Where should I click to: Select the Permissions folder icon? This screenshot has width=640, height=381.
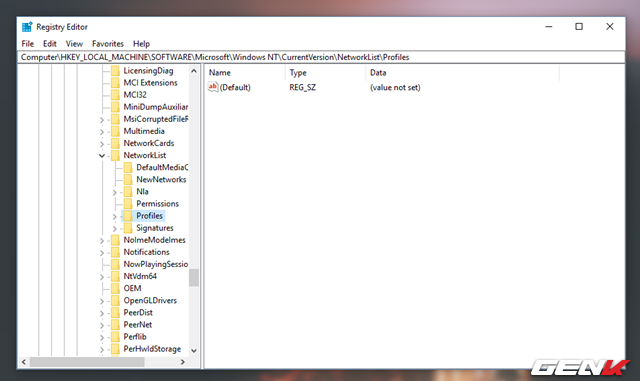click(128, 204)
